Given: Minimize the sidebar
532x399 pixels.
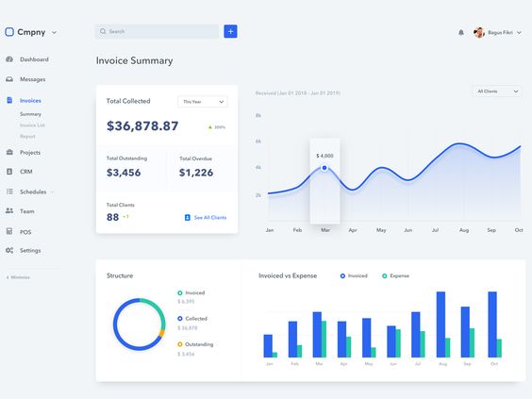Looking at the screenshot, I should pyautogui.click(x=18, y=277).
